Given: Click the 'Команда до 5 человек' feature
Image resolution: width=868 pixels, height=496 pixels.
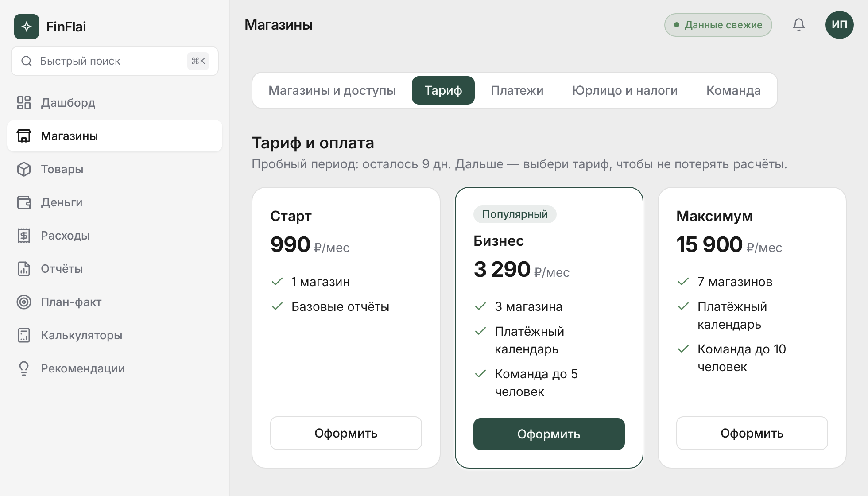Looking at the screenshot, I should pos(536,383).
